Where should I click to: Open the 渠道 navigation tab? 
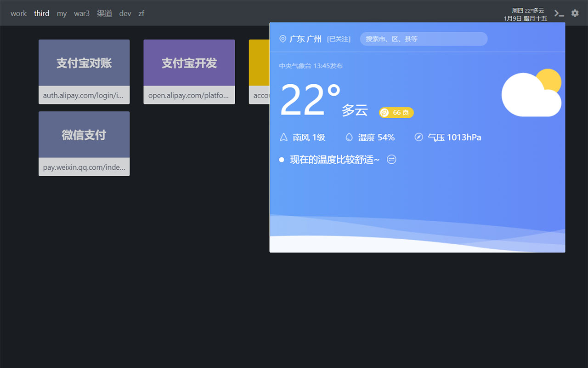(104, 13)
